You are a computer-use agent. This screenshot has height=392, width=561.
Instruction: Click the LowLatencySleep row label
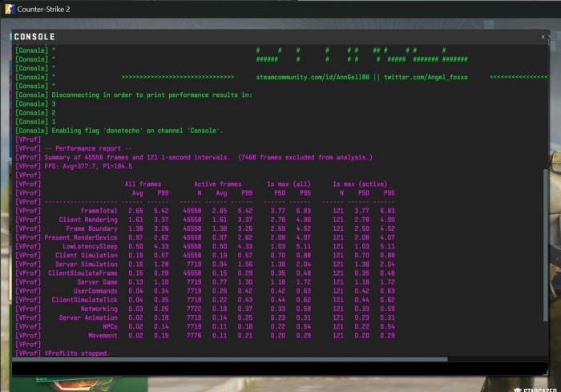click(x=90, y=246)
